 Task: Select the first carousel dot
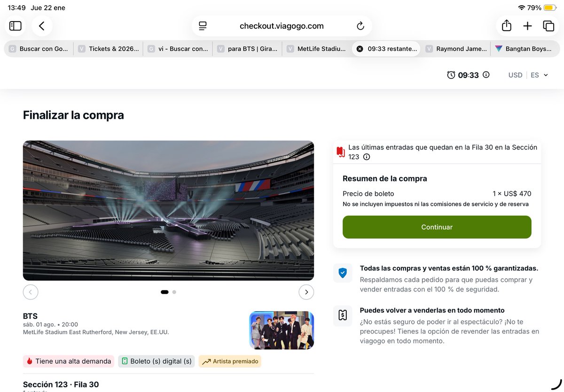[x=164, y=292]
